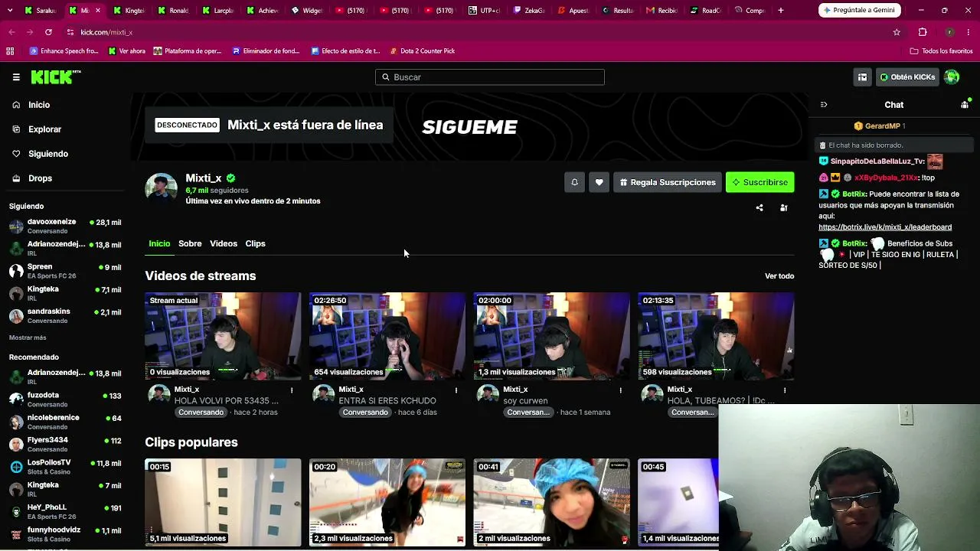Viewport: 980px width, 551px height.
Task: Open the Kick shop box icon
Action: point(862,77)
